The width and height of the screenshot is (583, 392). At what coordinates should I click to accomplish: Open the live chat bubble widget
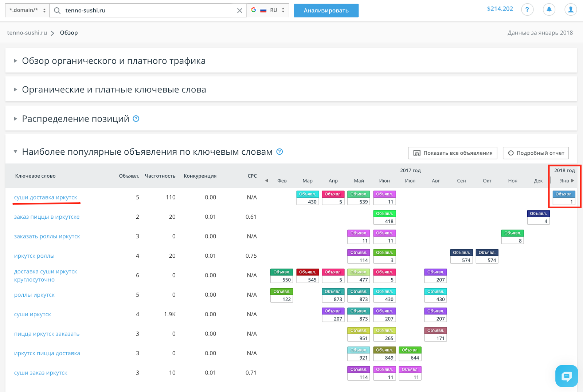coord(567,376)
